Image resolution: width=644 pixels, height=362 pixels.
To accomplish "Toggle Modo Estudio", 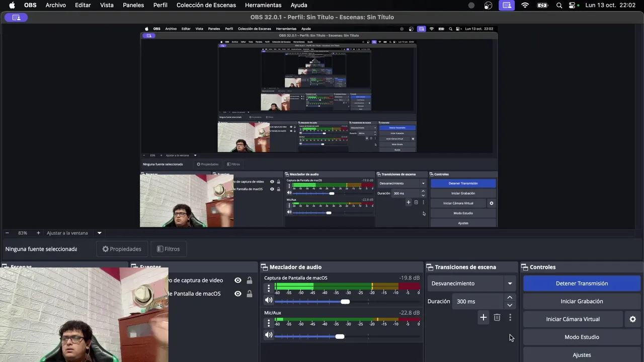I will tap(582, 337).
